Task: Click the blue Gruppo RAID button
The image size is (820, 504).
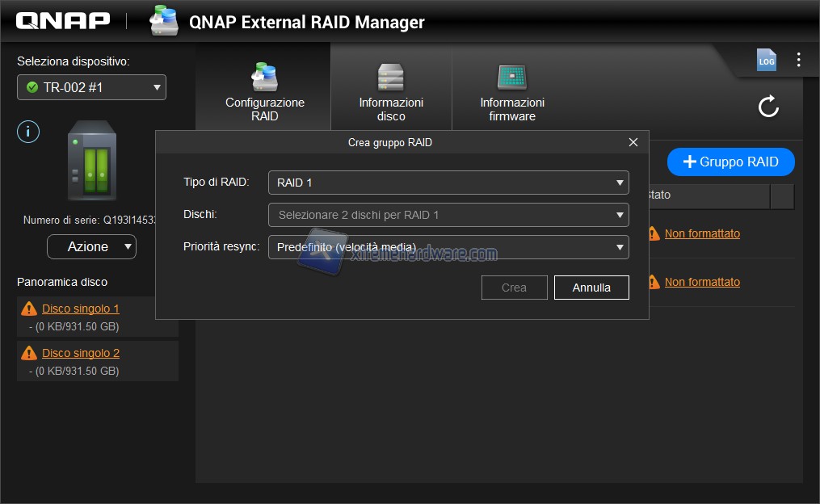Action: (730, 162)
